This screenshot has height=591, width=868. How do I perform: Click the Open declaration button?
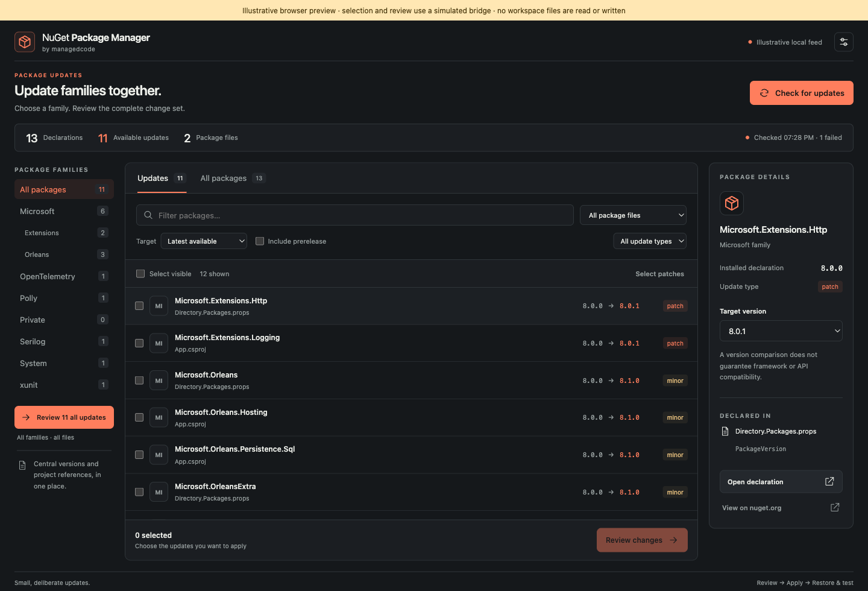(781, 482)
